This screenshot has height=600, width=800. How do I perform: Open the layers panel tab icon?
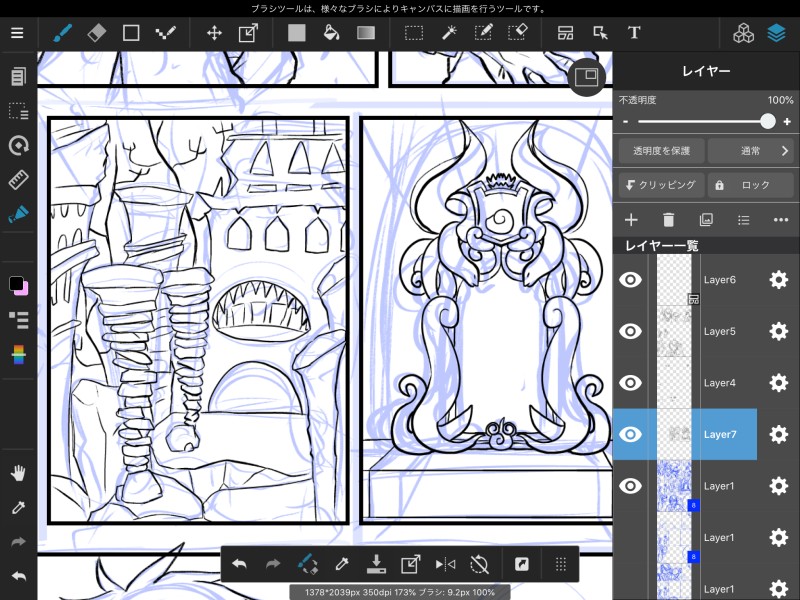[x=777, y=32]
